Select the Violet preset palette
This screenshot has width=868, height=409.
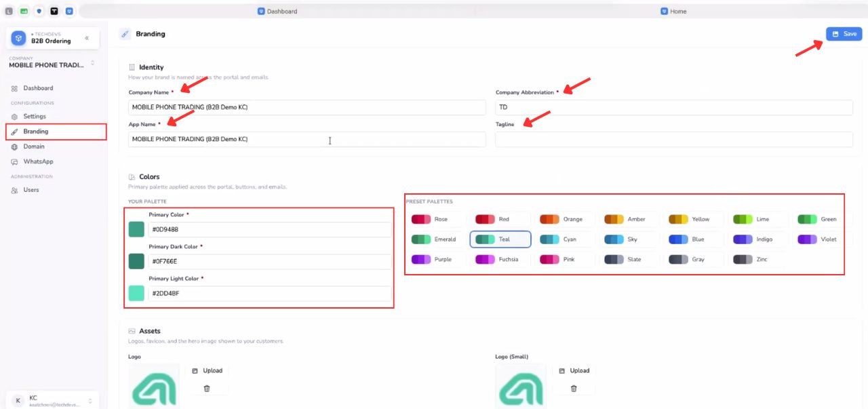(818, 239)
